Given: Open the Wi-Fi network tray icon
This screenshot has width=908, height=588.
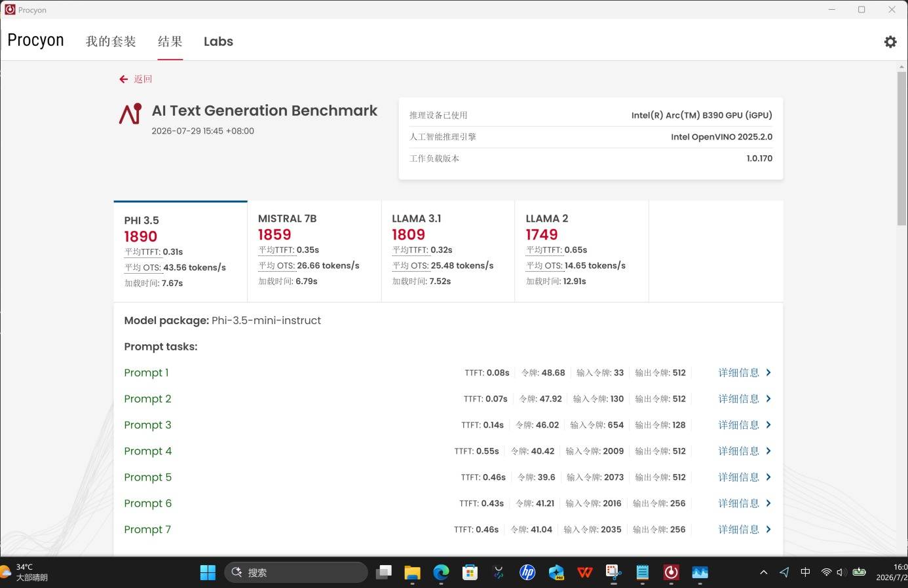Looking at the screenshot, I should [x=826, y=572].
